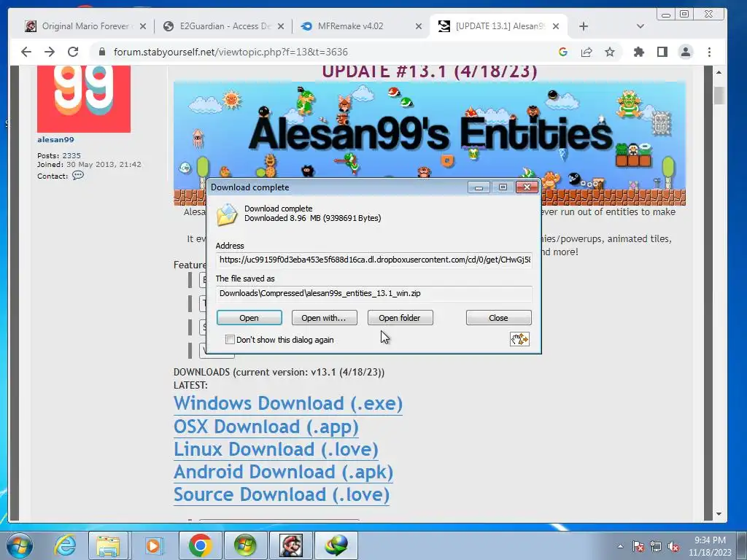The width and height of the screenshot is (747, 560).
Task: Click the Windows flag taskbar icon
Action: tap(245, 545)
